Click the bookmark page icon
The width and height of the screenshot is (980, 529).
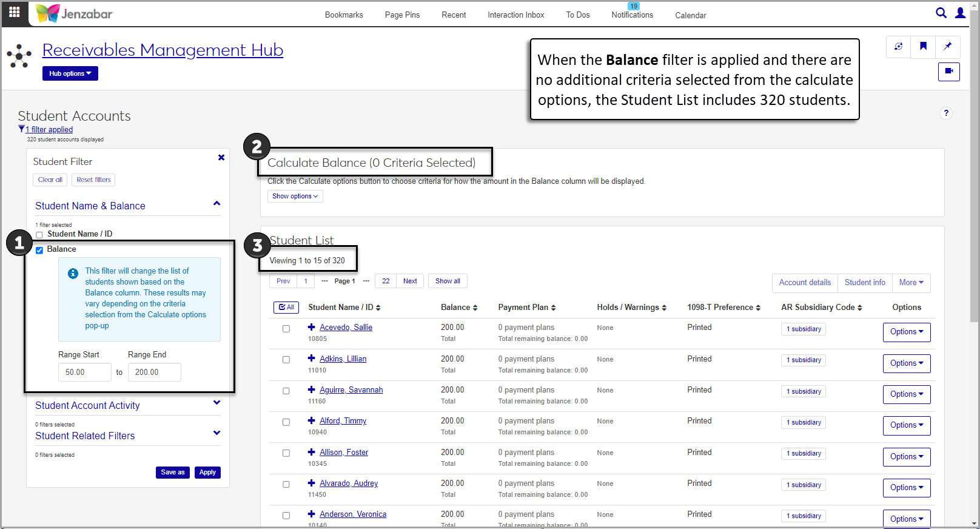tap(923, 46)
